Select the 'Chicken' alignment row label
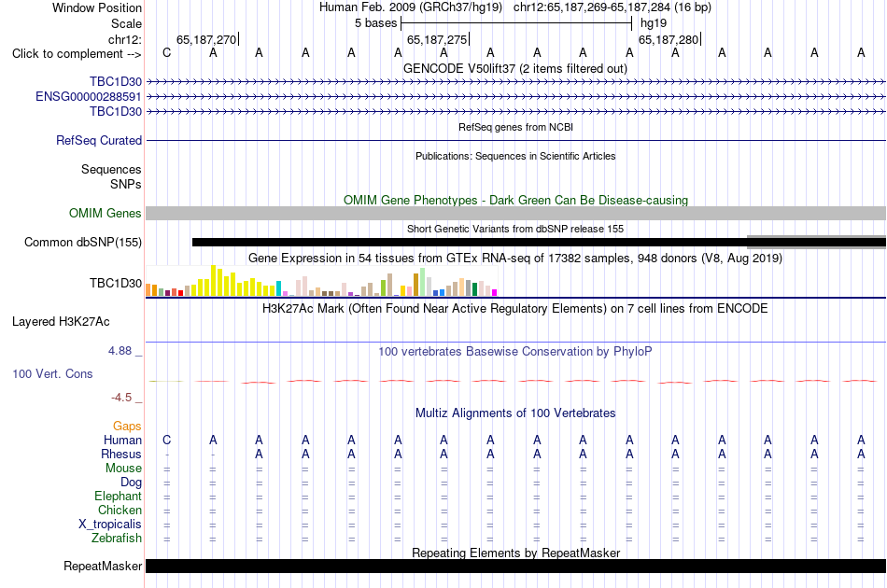The image size is (887, 588). coord(120,510)
